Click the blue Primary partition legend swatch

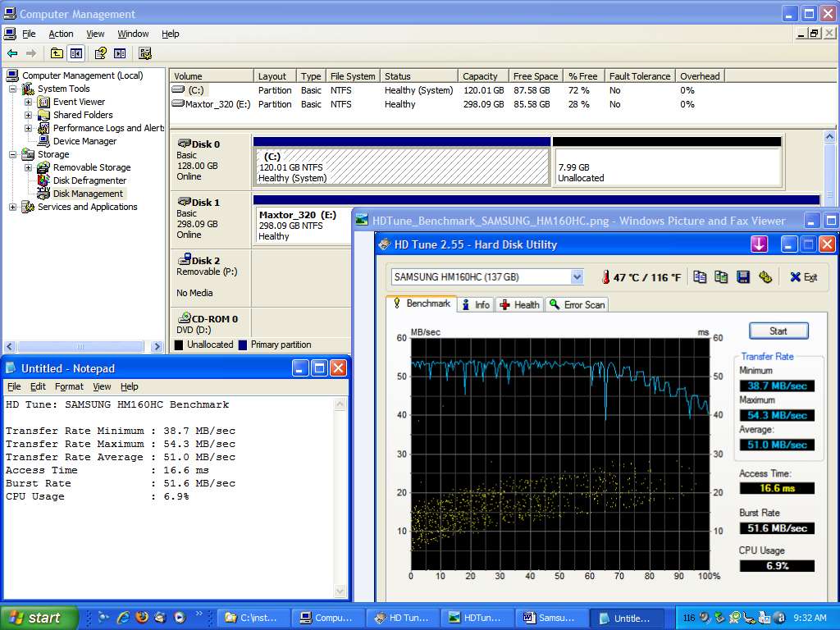point(243,345)
